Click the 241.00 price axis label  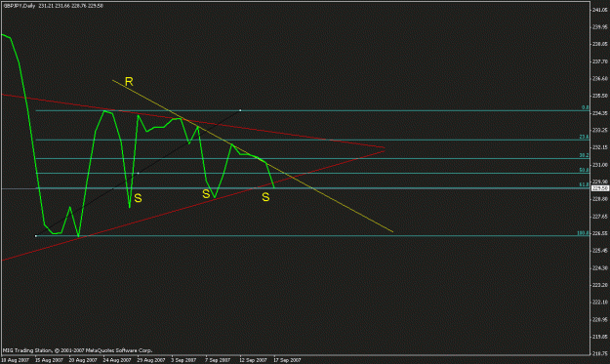click(600, 10)
